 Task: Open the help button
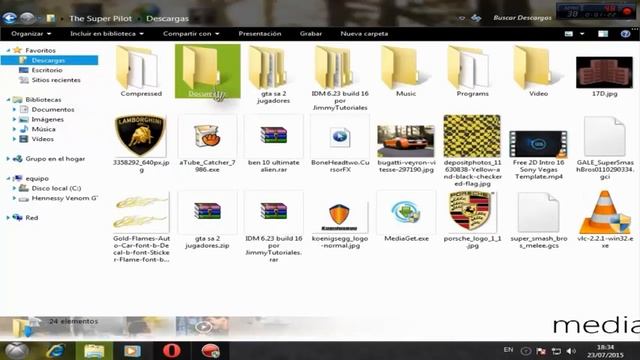625,34
